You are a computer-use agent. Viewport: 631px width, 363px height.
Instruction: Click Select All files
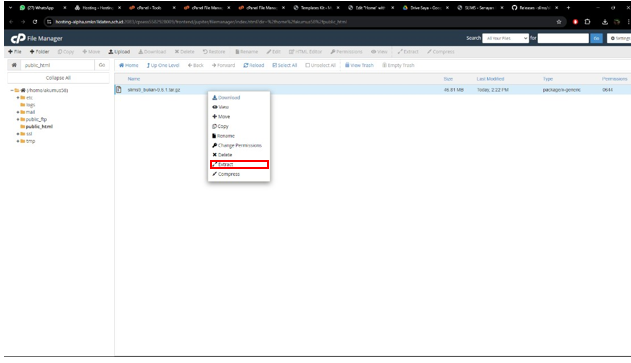tap(285, 65)
